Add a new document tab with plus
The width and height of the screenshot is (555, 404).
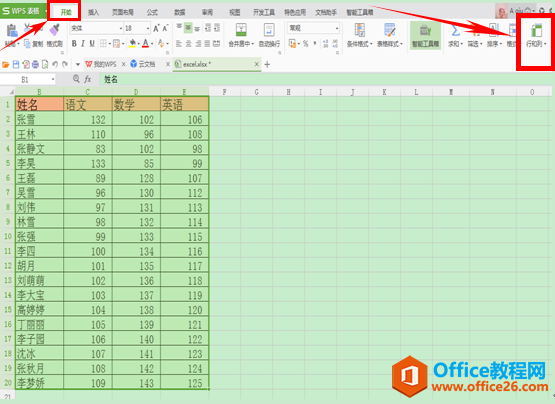pos(267,64)
